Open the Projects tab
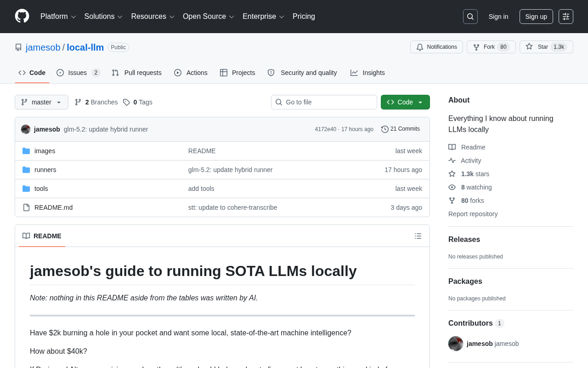This screenshot has width=588, height=368. (237, 73)
